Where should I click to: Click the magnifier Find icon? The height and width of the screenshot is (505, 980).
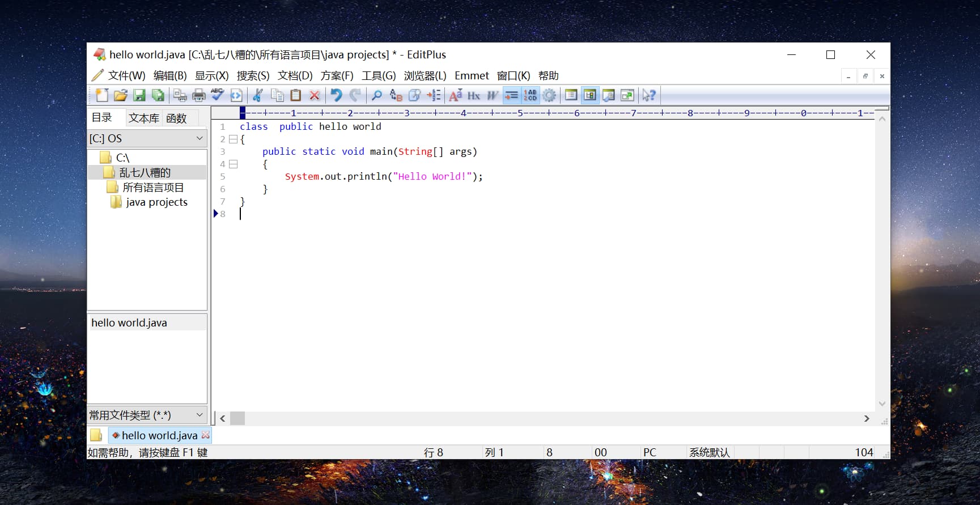[376, 95]
